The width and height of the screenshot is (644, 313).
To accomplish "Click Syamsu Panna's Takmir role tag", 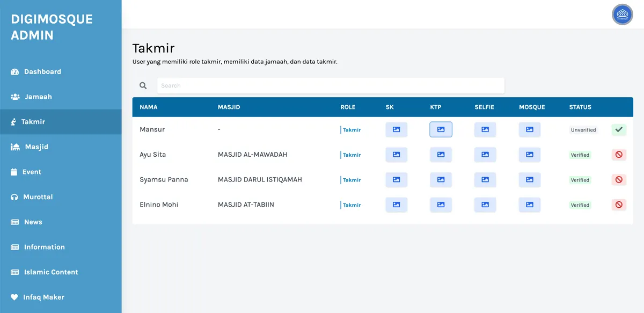I will click(x=351, y=180).
